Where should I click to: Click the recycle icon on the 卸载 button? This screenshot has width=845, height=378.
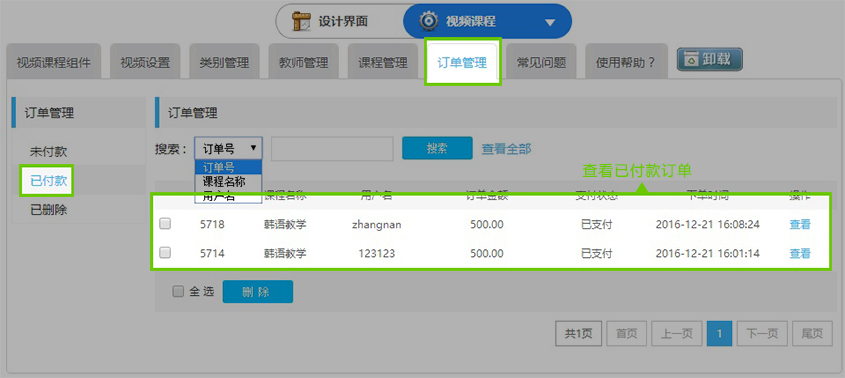(x=691, y=60)
